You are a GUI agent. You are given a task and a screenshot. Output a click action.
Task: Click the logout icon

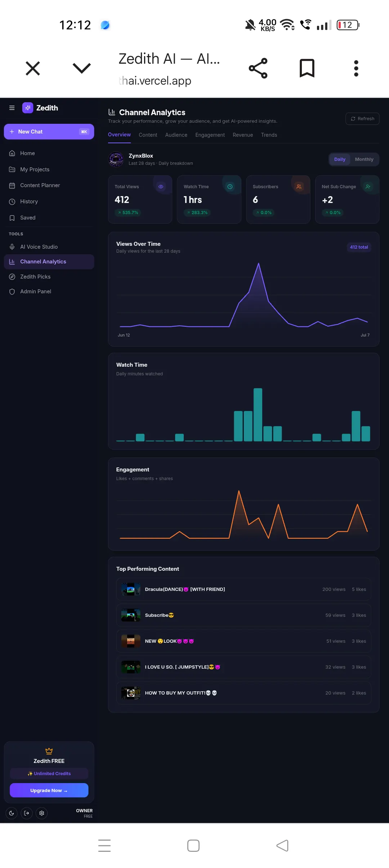pos(27,813)
